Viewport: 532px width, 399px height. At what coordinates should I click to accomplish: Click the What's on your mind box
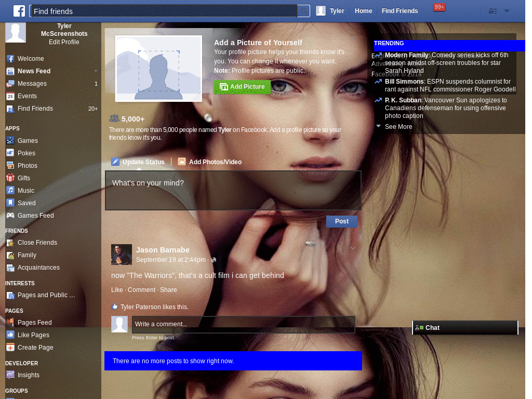pos(233,190)
